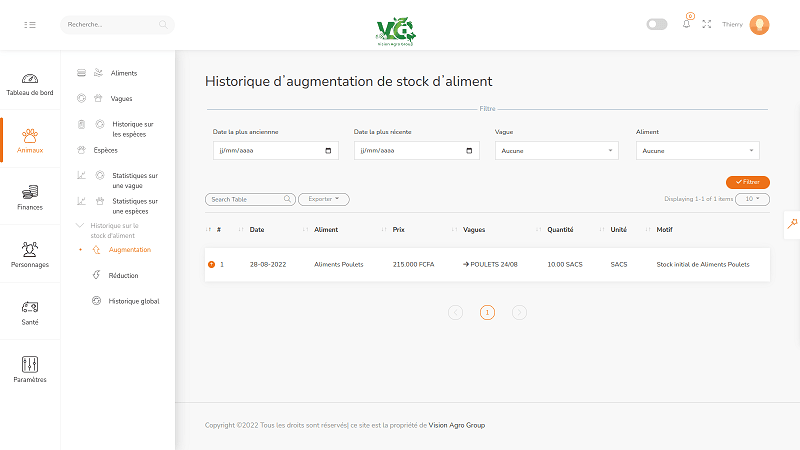Open the Exporter dropdown
The width and height of the screenshot is (800, 450).
coord(324,199)
